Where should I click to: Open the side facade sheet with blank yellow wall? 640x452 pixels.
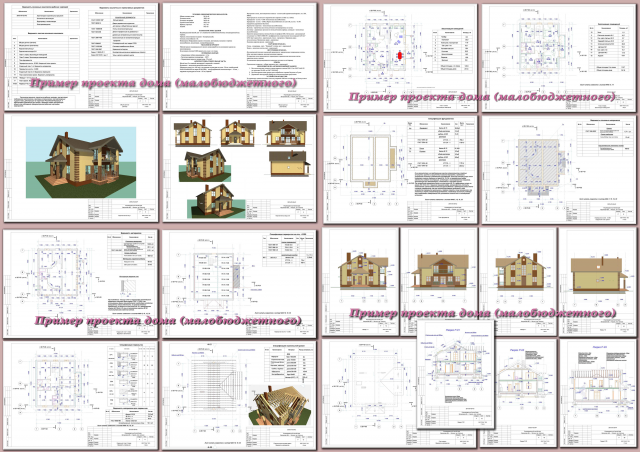[597, 282]
